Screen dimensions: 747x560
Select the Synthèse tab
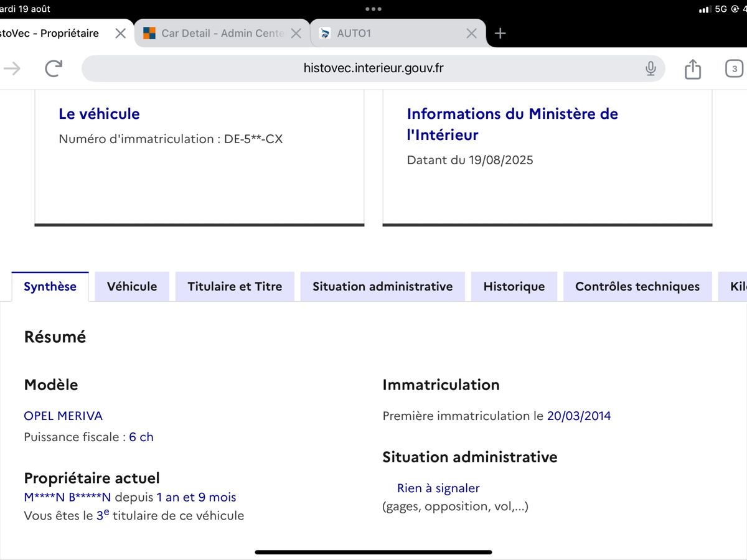click(x=50, y=287)
